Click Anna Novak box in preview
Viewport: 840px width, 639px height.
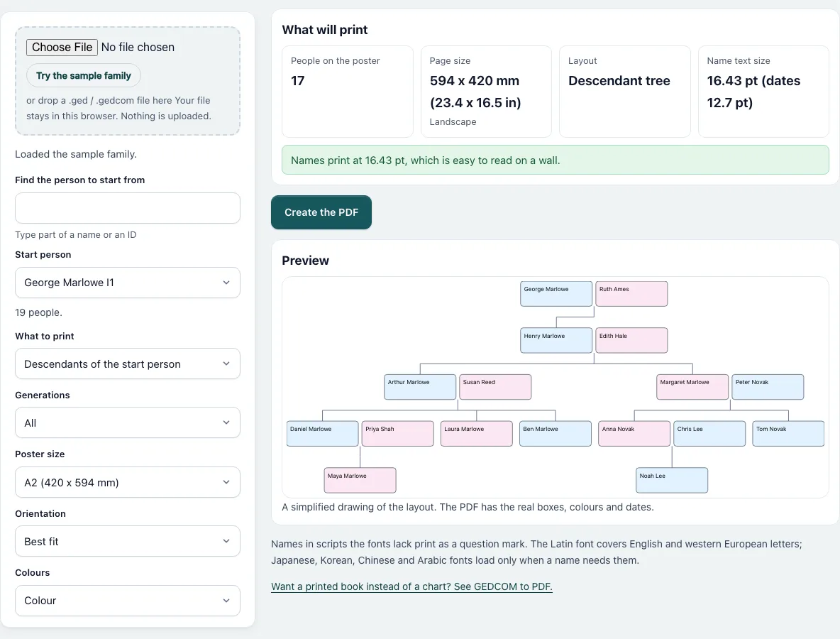click(x=634, y=434)
